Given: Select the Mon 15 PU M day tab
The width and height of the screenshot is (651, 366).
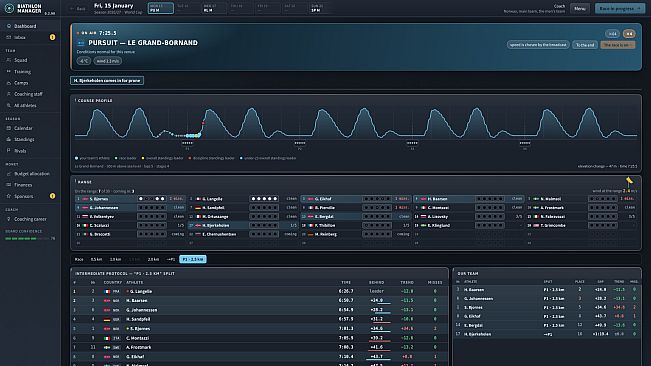Looking at the screenshot, I should pos(161,8).
